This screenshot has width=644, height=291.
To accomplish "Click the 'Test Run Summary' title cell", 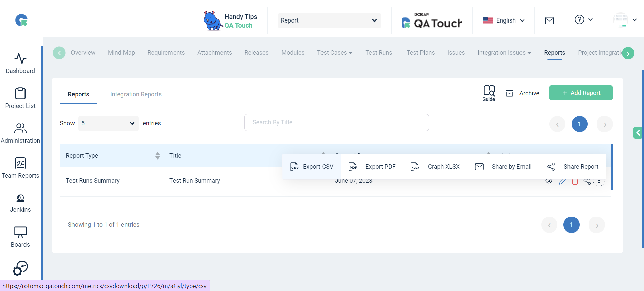I will pos(195,181).
